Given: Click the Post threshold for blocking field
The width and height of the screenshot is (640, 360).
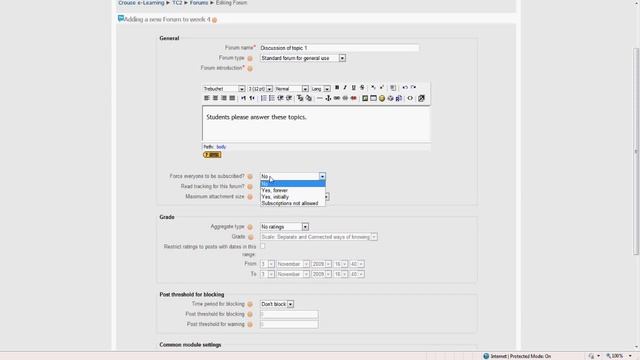Looking at the screenshot, I should click(x=289, y=314).
